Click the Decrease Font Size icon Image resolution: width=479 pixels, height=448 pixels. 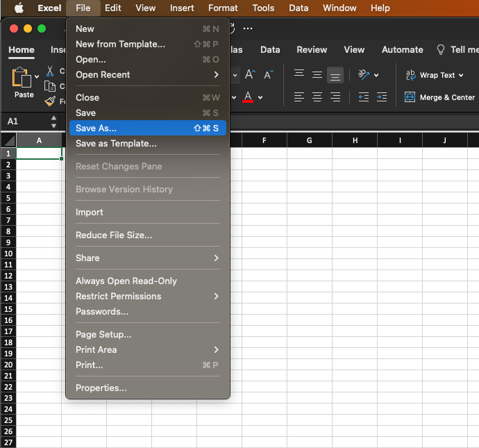click(267, 74)
